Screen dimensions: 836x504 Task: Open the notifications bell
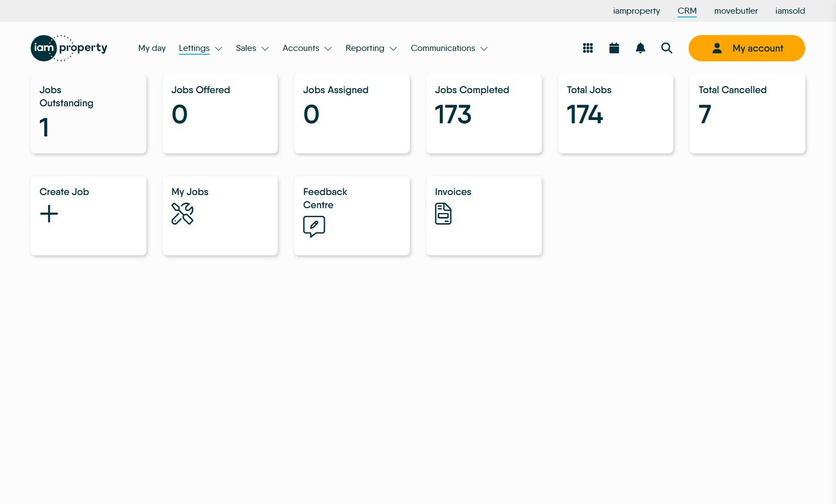point(640,48)
